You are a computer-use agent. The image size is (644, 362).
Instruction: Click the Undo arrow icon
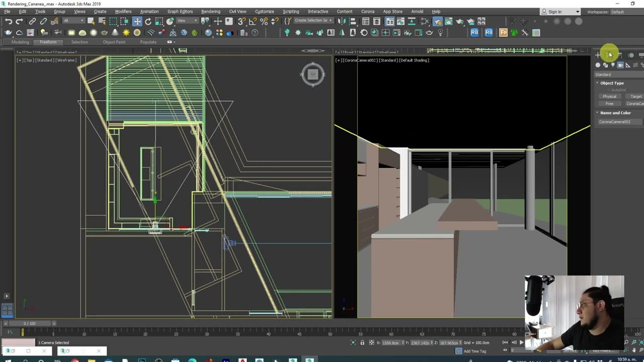9,21
